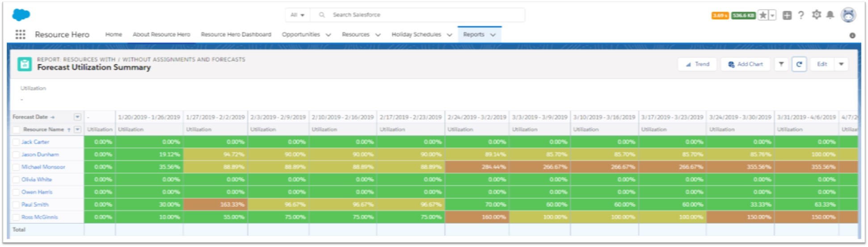Click the orange 163.33% cell for Paul Smith
Image resolution: width=868 pixels, height=247 pixels.
[x=215, y=205]
